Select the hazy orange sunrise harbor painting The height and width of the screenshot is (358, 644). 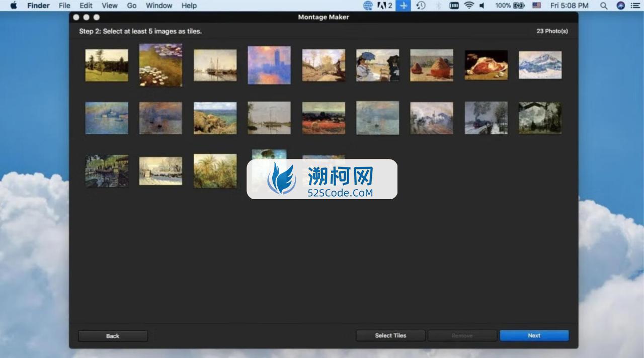[161, 118]
